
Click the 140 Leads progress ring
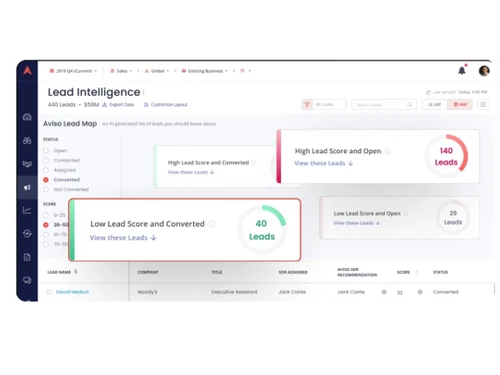point(446,156)
